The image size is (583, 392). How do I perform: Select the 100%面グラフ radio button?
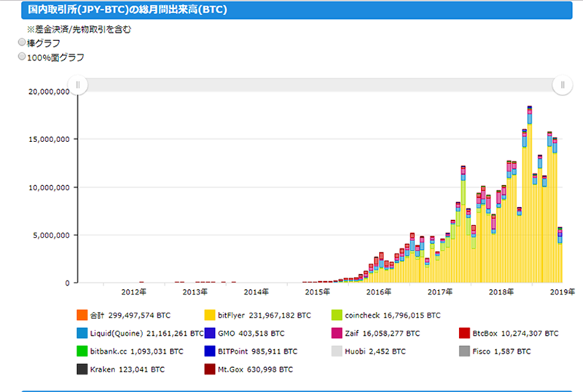[22, 56]
